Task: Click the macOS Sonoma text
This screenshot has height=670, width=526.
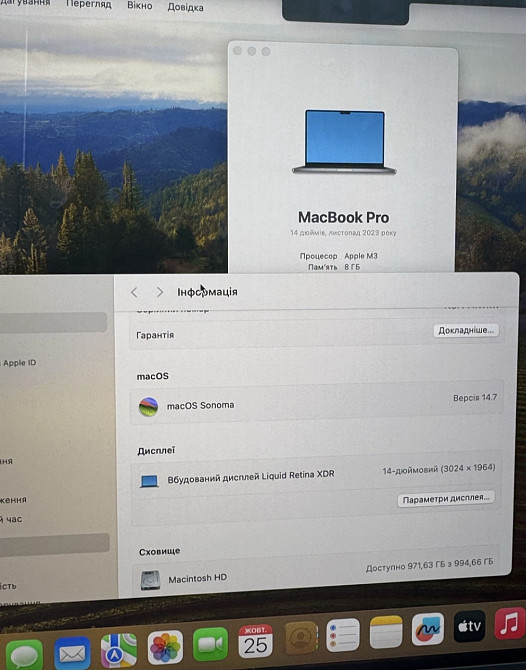Action: (x=200, y=405)
